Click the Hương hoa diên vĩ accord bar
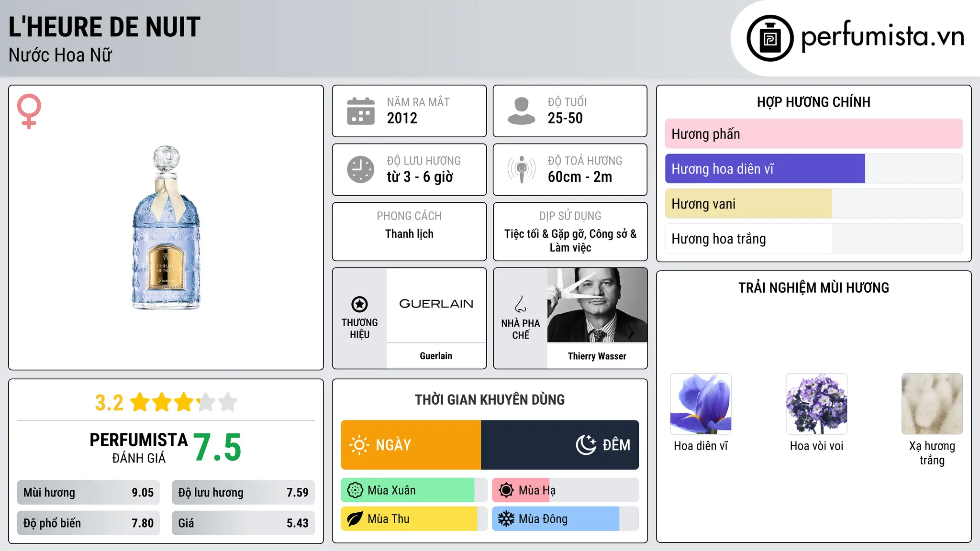Viewport: 980px width, 551px height. pos(813,169)
